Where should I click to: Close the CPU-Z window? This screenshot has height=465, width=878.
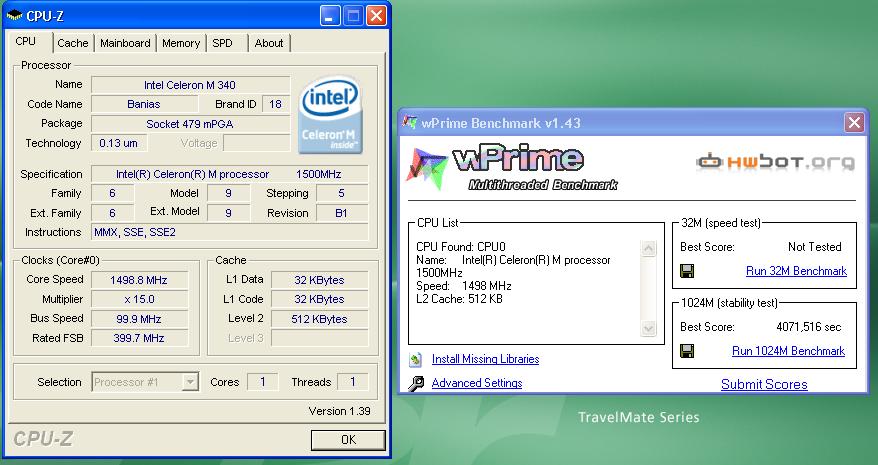coord(376,16)
